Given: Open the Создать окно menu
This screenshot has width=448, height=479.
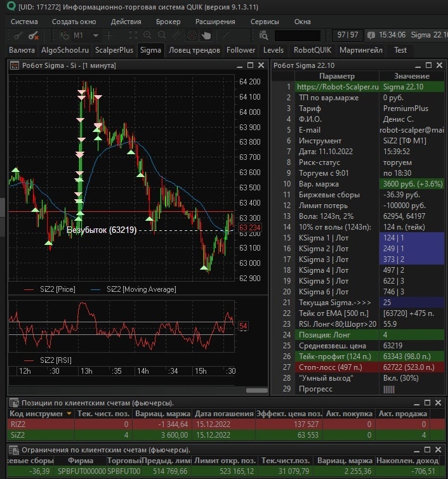Looking at the screenshot, I should [74, 22].
